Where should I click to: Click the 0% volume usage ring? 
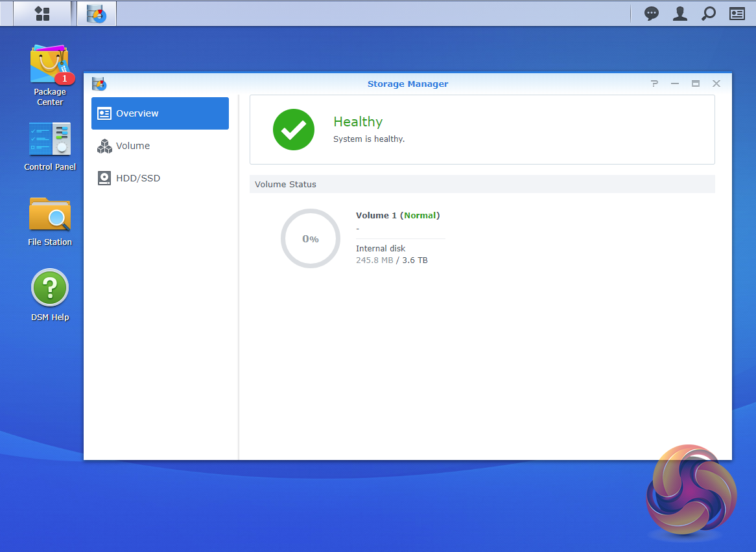pos(311,238)
